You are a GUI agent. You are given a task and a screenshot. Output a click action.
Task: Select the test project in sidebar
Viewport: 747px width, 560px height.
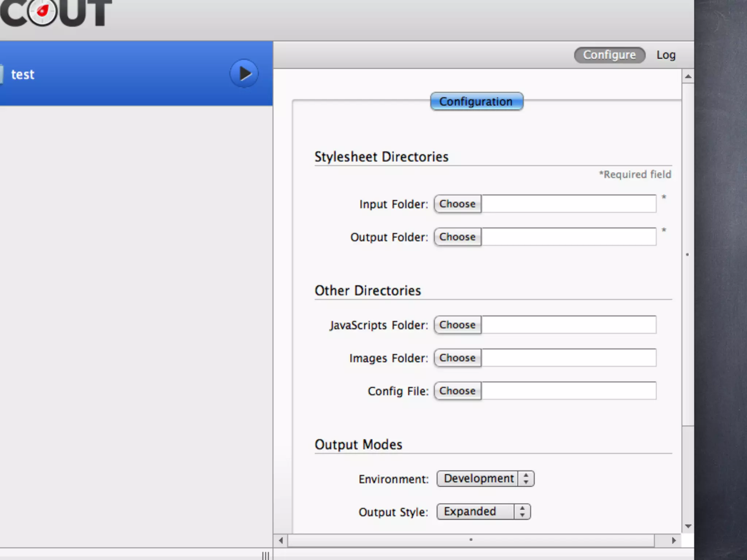click(109, 74)
